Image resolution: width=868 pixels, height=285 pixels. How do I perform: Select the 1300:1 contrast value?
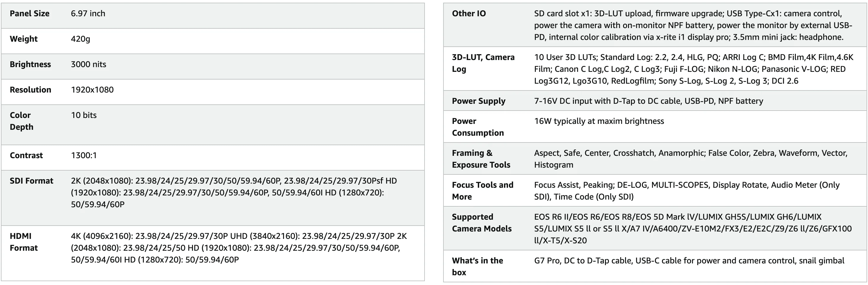pos(83,155)
